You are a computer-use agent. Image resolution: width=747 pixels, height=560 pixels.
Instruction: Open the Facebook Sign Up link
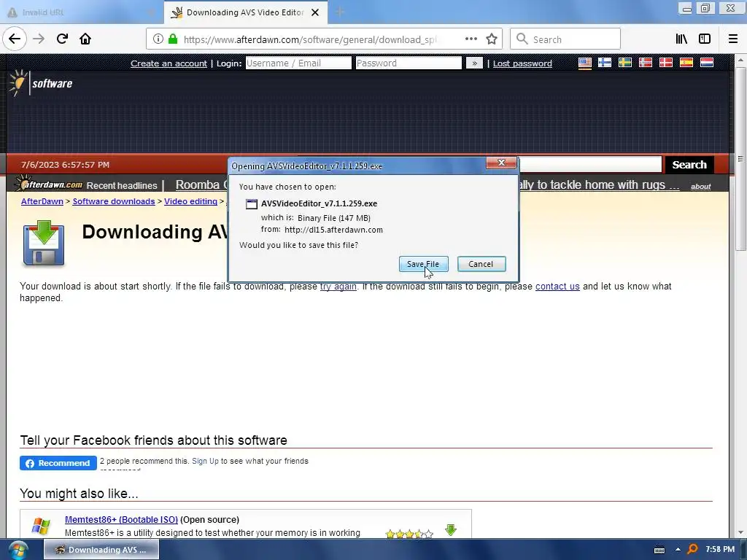(x=205, y=461)
